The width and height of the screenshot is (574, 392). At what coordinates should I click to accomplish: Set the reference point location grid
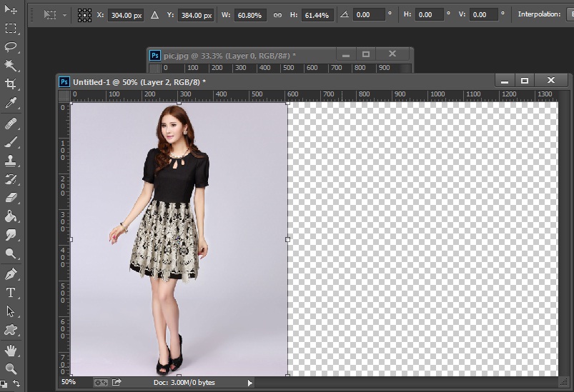[84, 15]
